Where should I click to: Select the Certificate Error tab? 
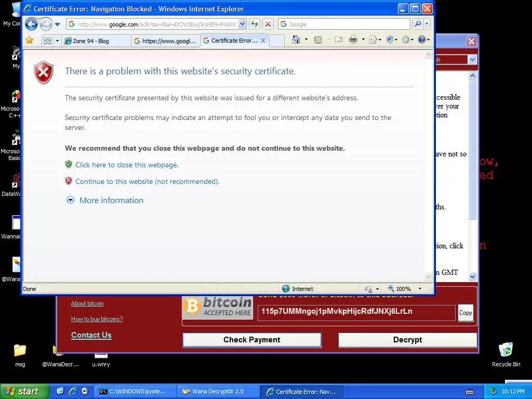coord(231,41)
